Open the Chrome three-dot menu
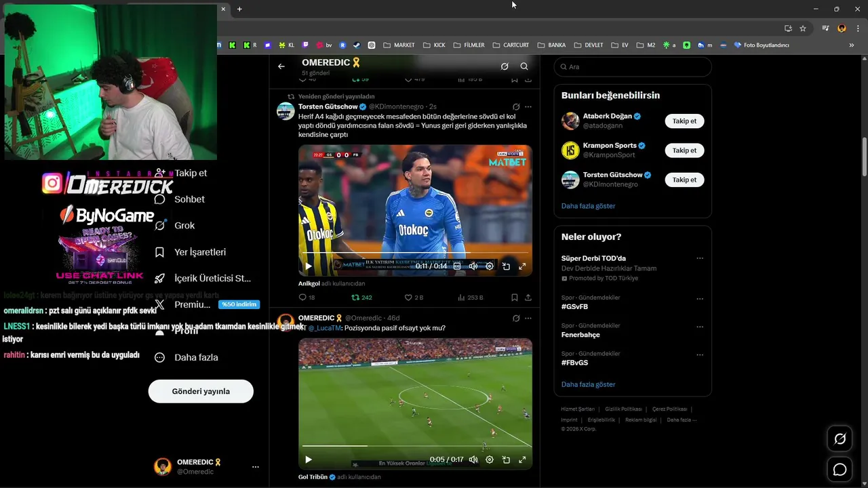 tap(859, 28)
